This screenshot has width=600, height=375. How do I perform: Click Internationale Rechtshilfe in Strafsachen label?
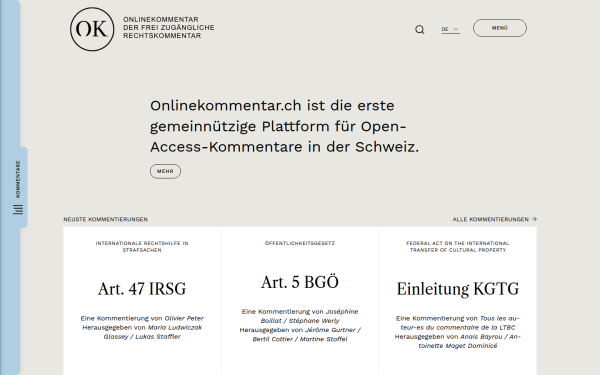[x=142, y=246]
